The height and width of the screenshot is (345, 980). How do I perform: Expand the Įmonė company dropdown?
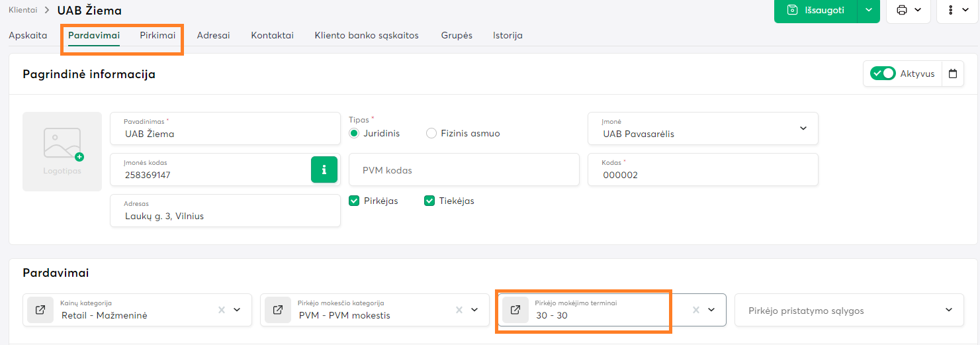803,128
